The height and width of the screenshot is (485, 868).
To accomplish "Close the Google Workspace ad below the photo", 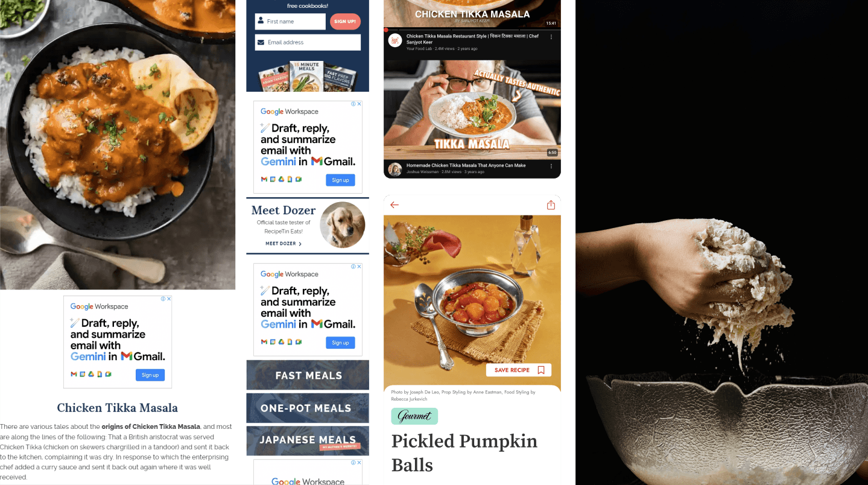I will click(169, 299).
